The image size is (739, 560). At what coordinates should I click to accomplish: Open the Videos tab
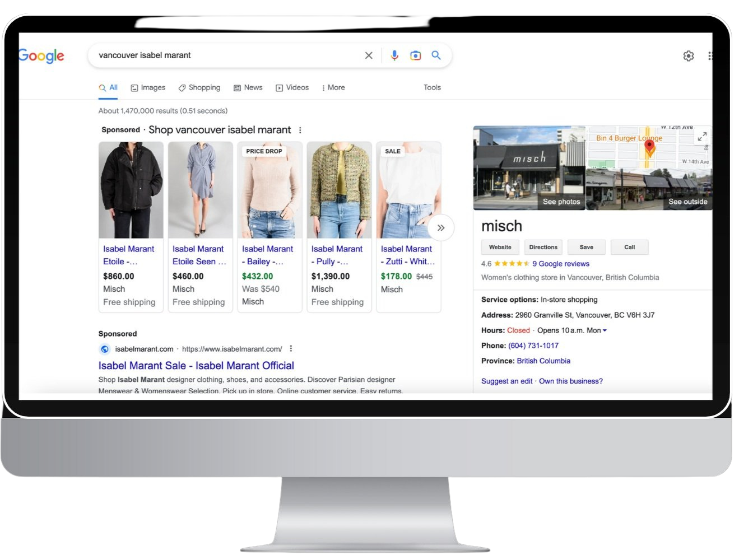click(x=292, y=87)
